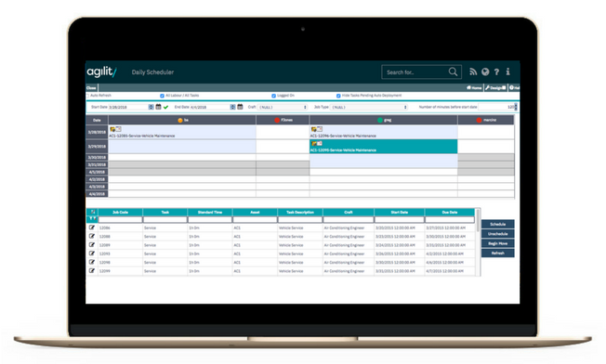Click the Schedule button
606x364 pixels.
(x=498, y=225)
